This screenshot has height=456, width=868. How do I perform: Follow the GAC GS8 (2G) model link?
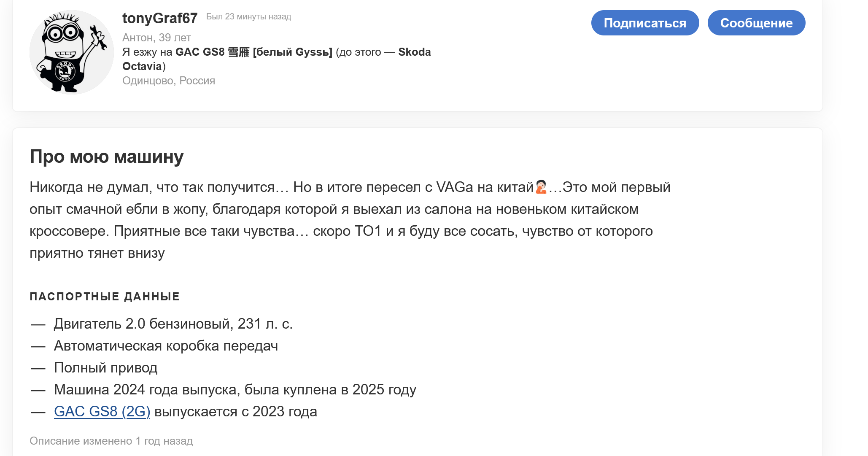click(102, 411)
